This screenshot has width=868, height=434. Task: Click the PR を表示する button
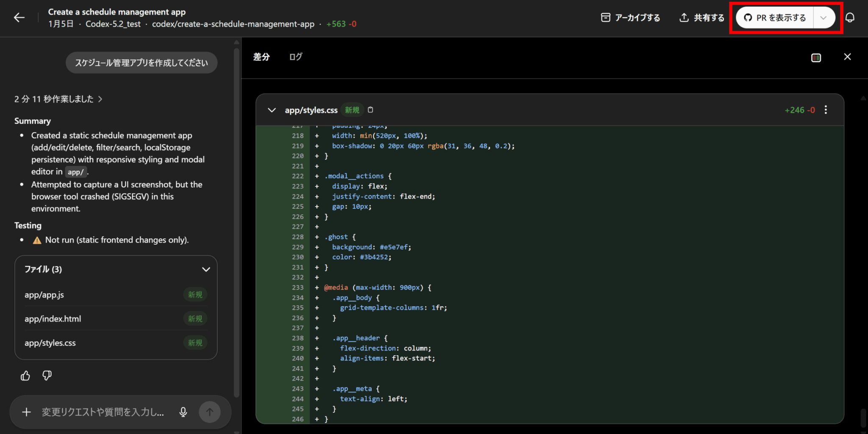pyautogui.click(x=775, y=18)
